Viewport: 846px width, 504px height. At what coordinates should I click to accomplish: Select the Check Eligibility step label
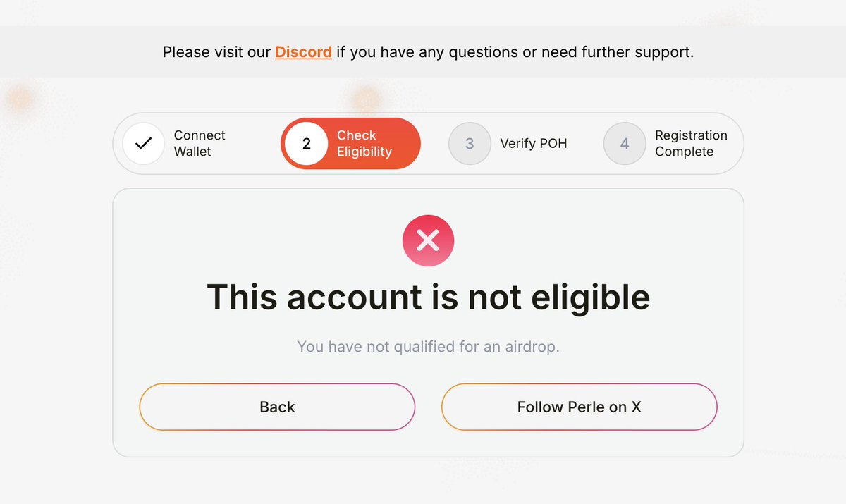364,144
